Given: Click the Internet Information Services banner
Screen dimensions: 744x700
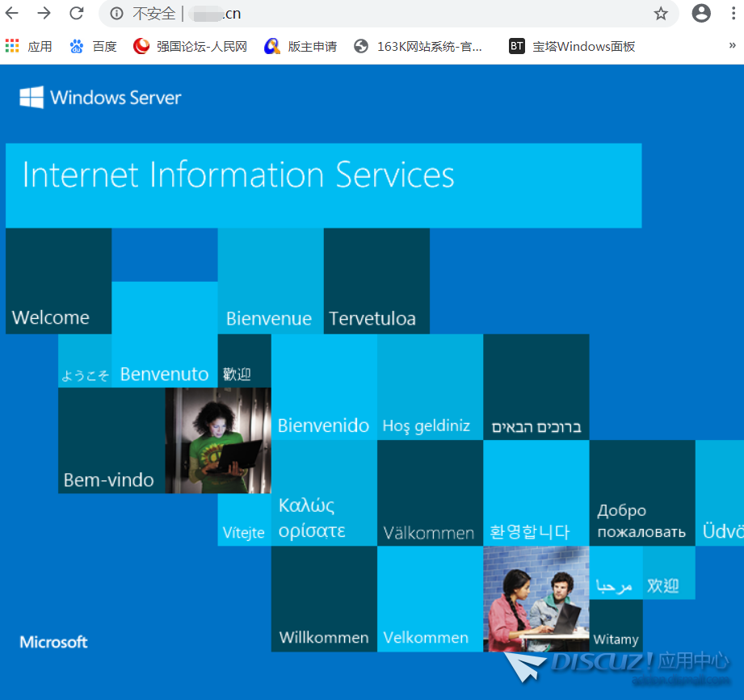Looking at the screenshot, I should click(323, 185).
